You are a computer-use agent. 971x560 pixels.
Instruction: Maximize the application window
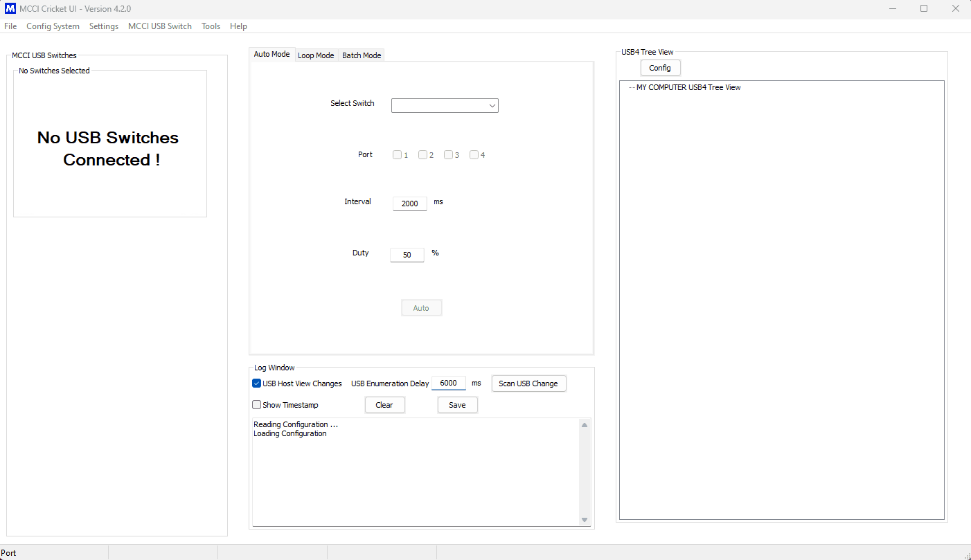coord(924,9)
